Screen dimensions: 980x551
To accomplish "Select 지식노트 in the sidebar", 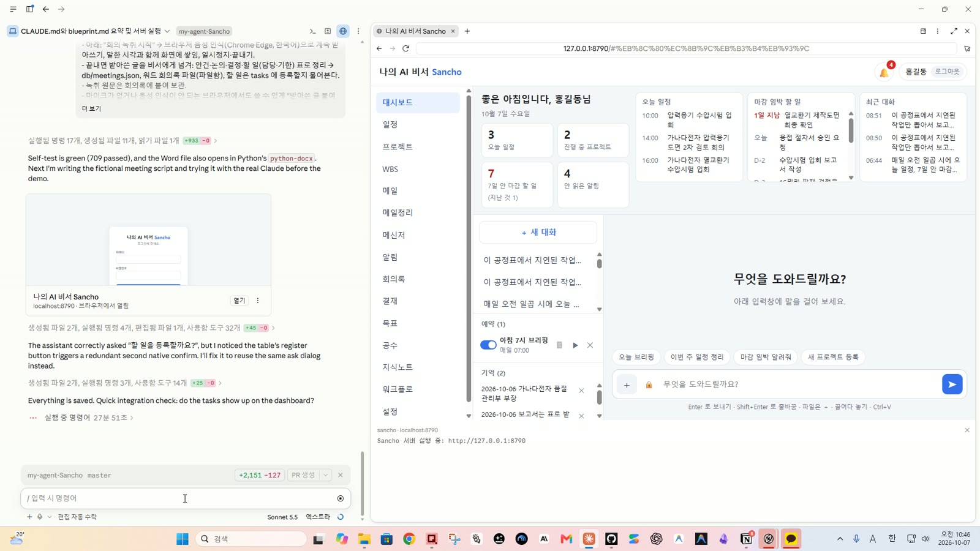I will [418, 367].
